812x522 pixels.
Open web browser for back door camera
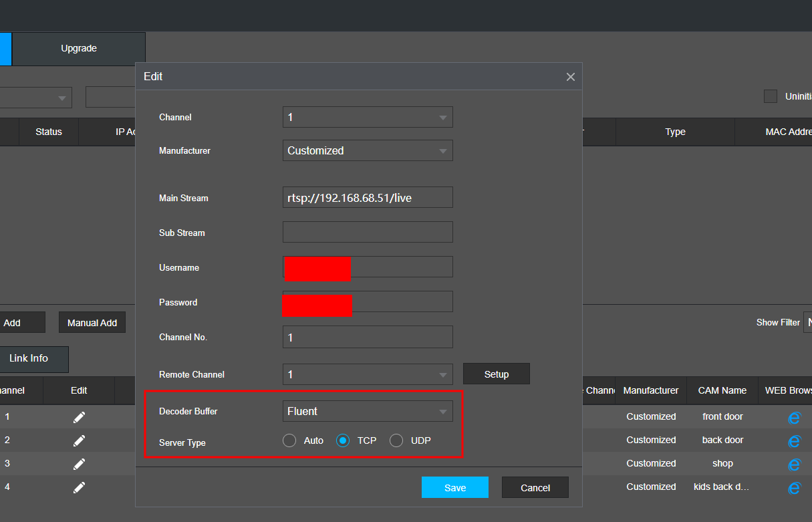click(794, 441)
